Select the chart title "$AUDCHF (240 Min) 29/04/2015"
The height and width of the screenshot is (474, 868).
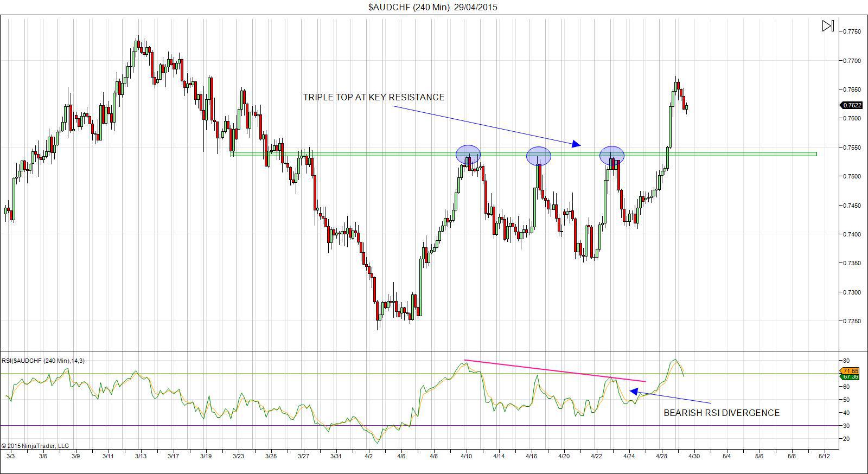[432, 7]
